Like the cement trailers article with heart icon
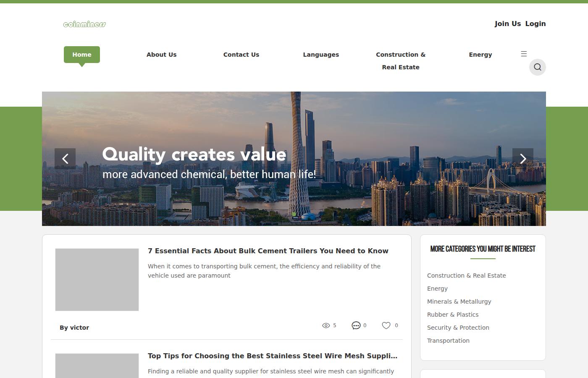Screen dimensions: 588x378 386,325
